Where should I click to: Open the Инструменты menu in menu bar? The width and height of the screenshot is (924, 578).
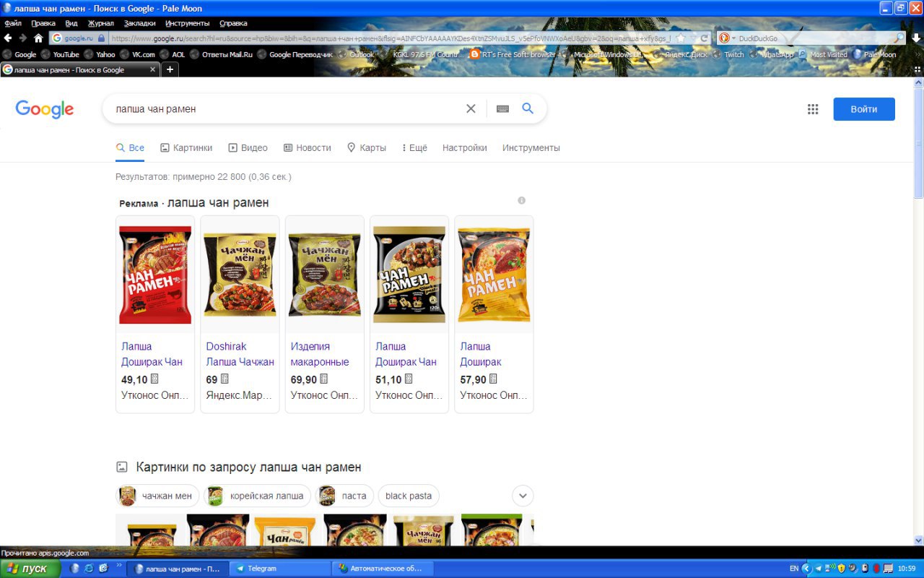coord(187,23)
